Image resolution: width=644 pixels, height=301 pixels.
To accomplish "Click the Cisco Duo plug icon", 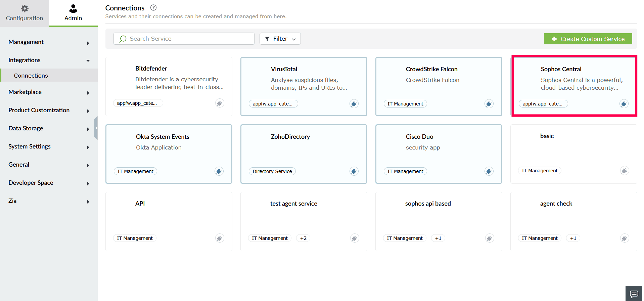I will coord(489,171).
